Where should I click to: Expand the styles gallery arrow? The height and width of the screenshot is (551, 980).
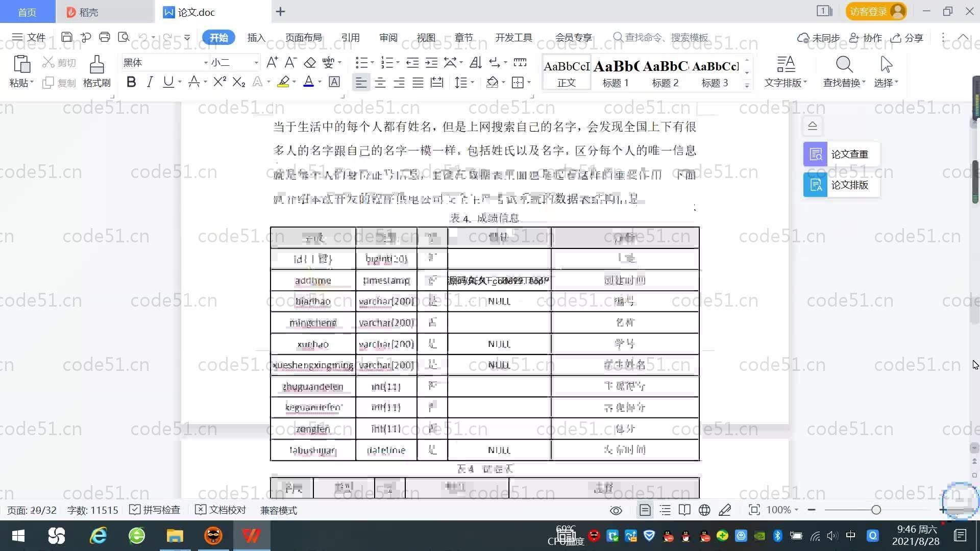pyautogui.click(x=747, y=85)
